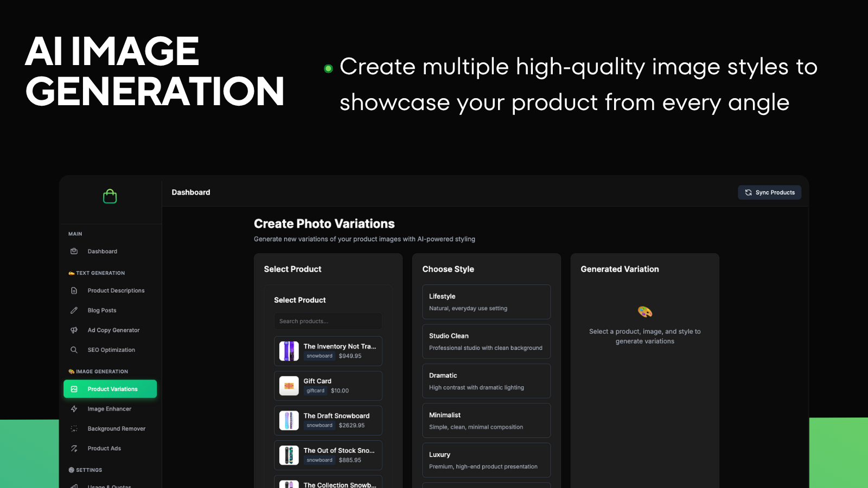Click the Gift Card product thumbnail
The width and height of the screenshot is (868, 488).
tap(289, 386)
